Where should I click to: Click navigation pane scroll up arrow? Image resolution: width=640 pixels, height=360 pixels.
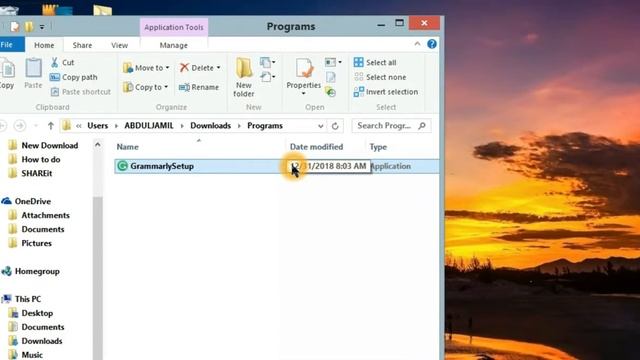tap(98, 144)
